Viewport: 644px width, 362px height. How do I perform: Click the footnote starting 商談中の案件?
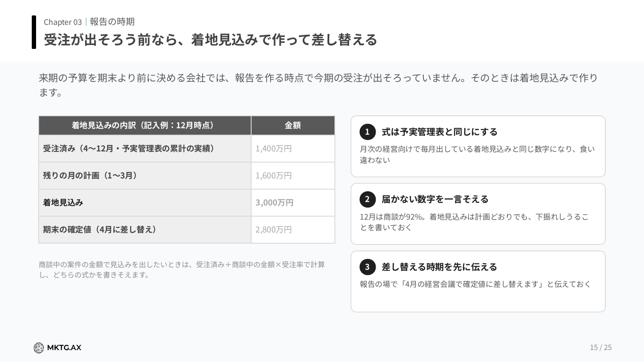182,270
